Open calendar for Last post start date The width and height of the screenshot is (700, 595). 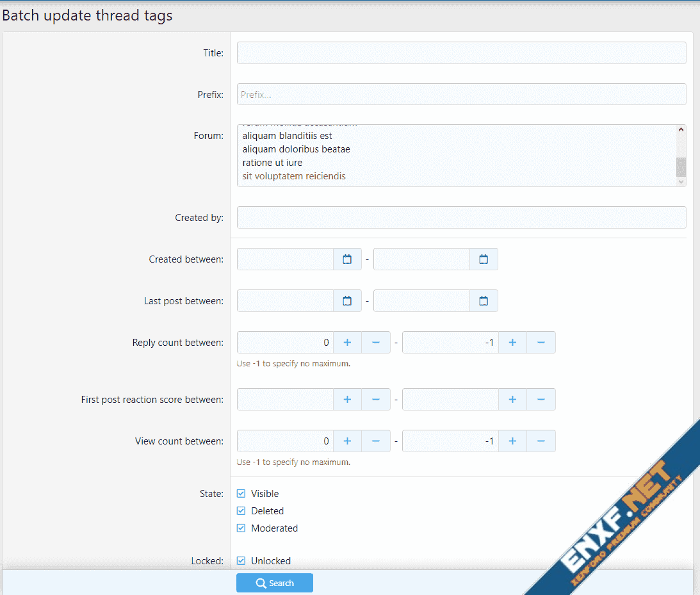pyautogui.click(x=347, y=301)
